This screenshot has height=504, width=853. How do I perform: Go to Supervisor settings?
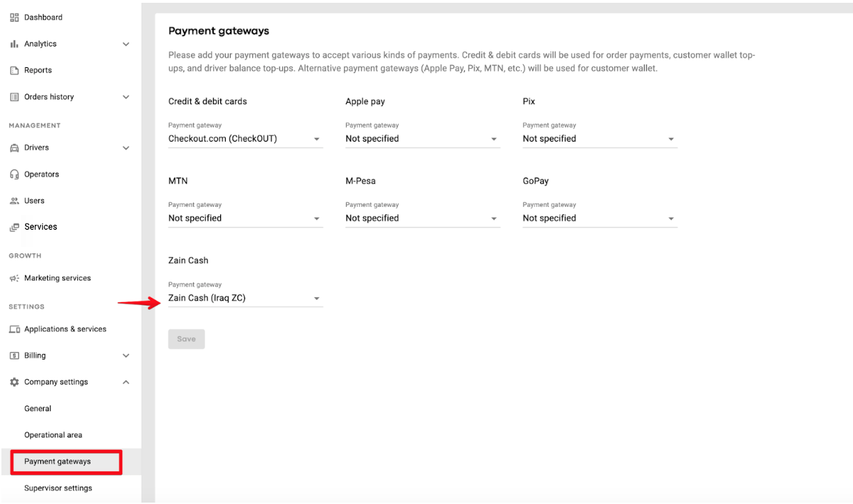(x=58, y=488)
